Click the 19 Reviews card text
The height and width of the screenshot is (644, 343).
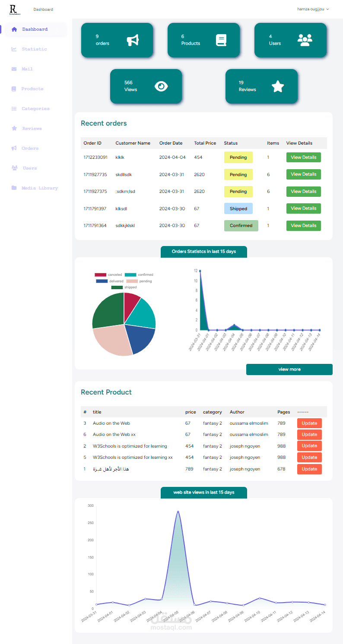tap(248, 86)
